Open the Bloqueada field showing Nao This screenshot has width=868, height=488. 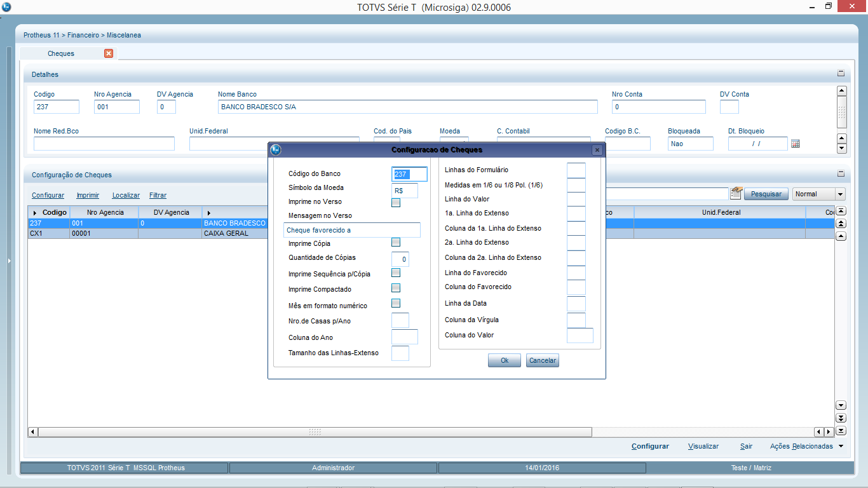coord(691,144)
